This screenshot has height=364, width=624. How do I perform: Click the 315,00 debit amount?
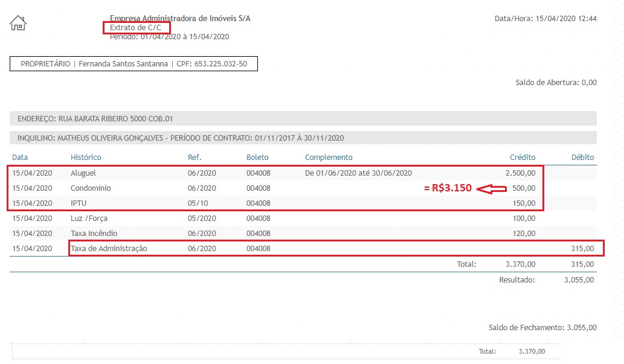(582, 249)
